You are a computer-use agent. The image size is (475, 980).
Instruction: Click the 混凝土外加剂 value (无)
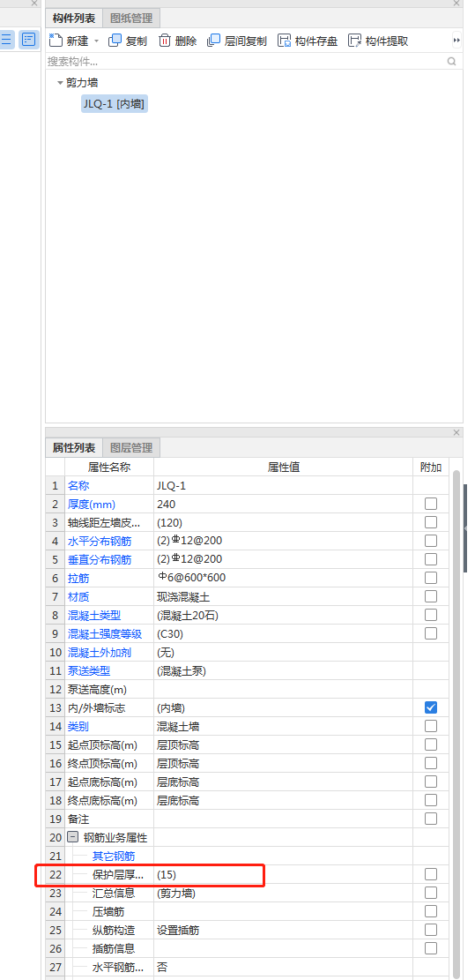point(166,652)
